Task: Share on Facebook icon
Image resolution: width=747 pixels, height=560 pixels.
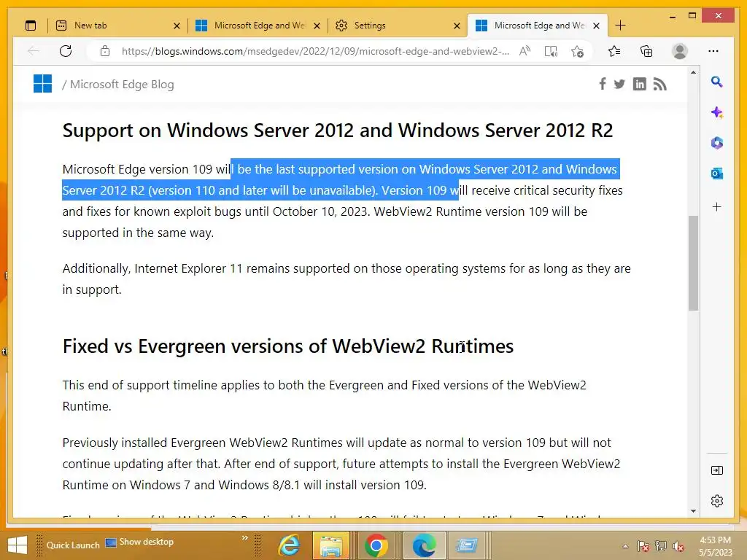Action: coord(603,85)
